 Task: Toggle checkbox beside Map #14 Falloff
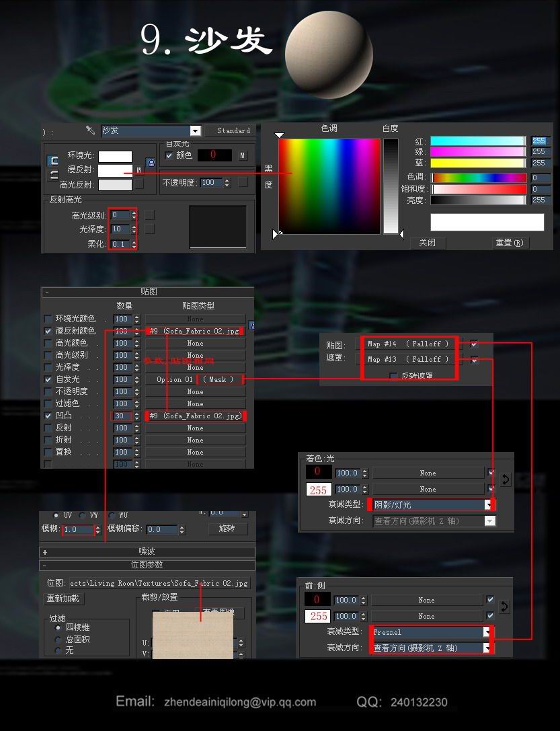(474, 344)
